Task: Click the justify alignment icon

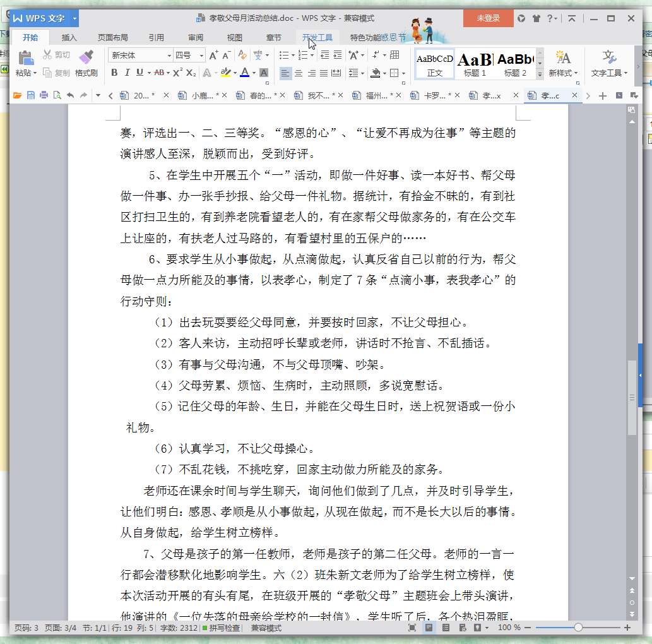Action: [x=324, y=73]
